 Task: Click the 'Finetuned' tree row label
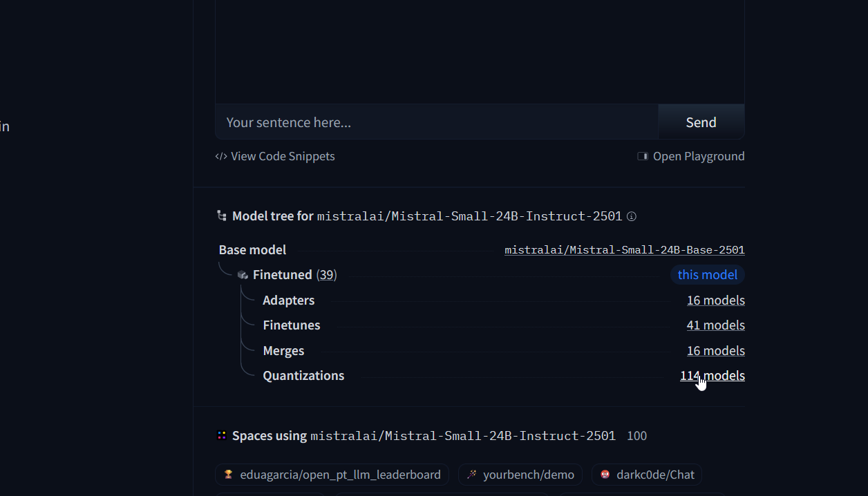coord(283,275)
